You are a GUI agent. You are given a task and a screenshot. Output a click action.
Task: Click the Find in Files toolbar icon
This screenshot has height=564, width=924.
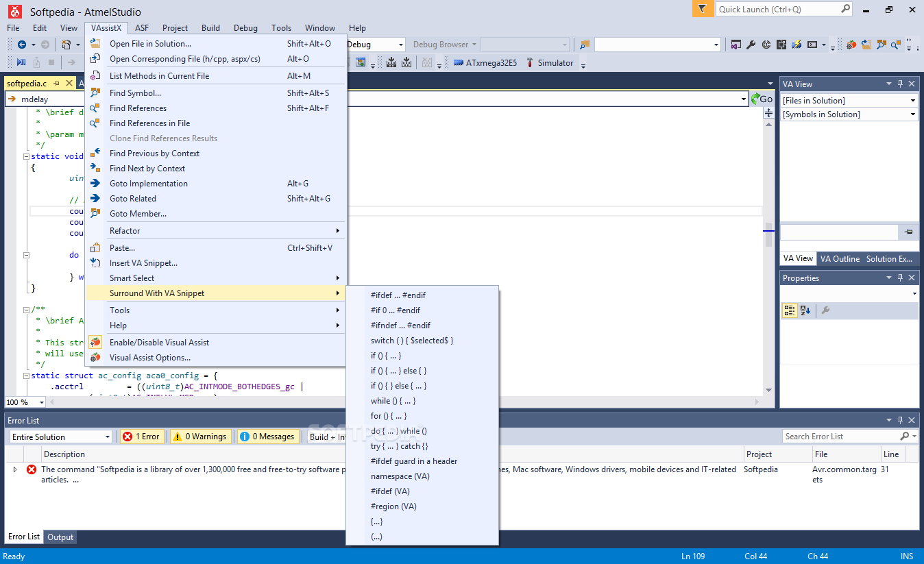(x=584, y=45)
